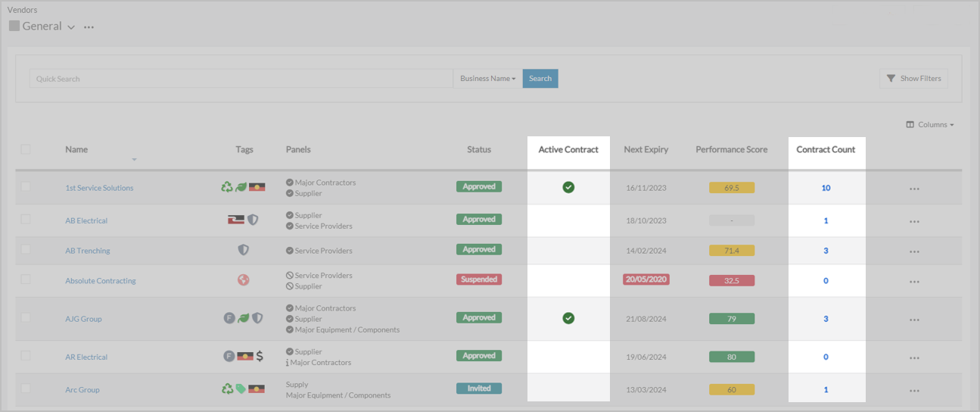Viewport: 980px width, 412px height.
Task: Click the dollar sign tag for AR Electrical
Action: point(260,356)
